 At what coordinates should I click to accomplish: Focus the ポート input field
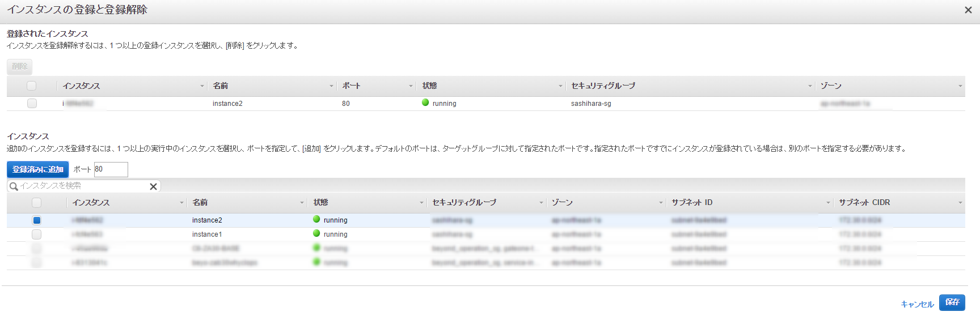(111, 169)
